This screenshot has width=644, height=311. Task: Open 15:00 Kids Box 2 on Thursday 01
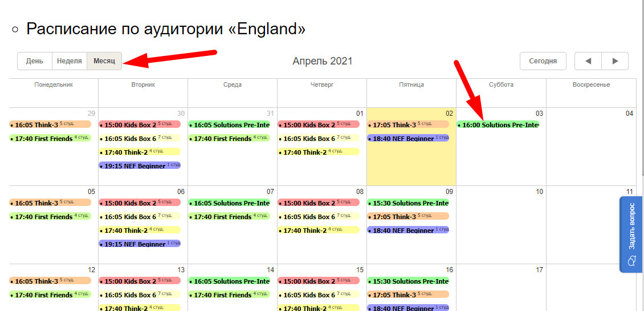319,124
